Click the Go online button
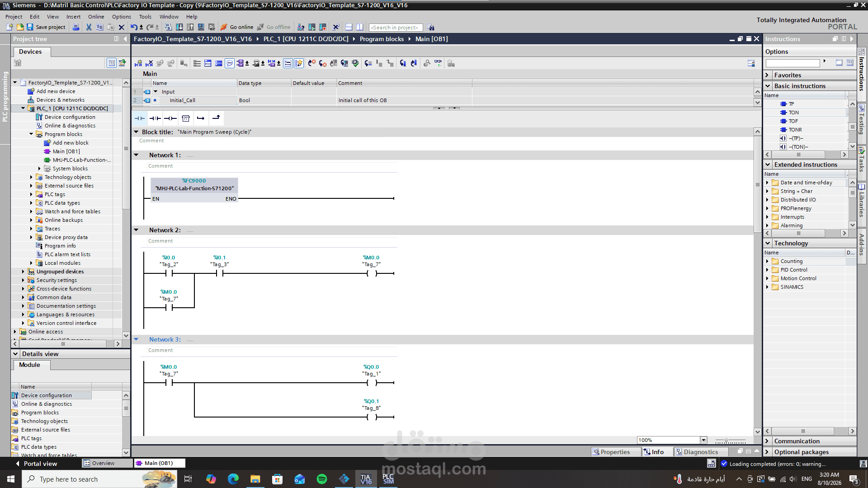The width and height of the screenshot is (868, 488). pyautogui.click(x=237, y=27)
